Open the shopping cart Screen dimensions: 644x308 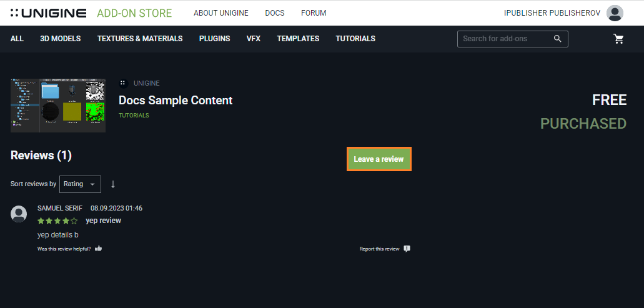point(618,39)
